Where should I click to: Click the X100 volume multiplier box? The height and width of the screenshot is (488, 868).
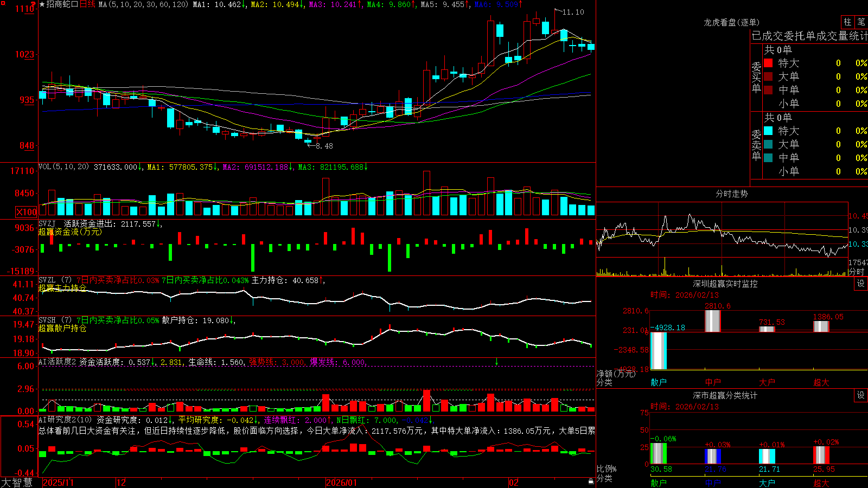click(26, 212)
